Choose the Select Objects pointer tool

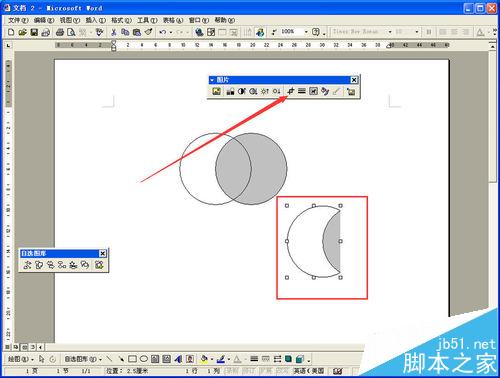(41, 359)
